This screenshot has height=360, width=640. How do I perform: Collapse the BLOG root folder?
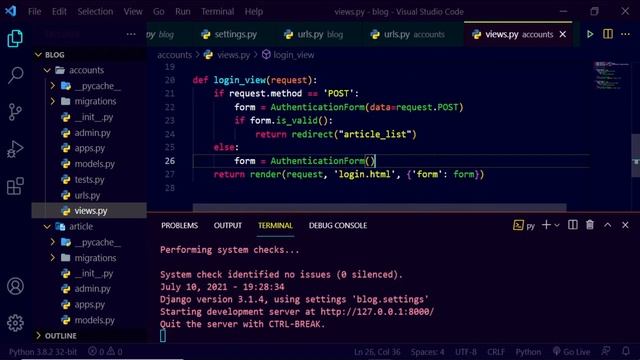coord(38,55)
